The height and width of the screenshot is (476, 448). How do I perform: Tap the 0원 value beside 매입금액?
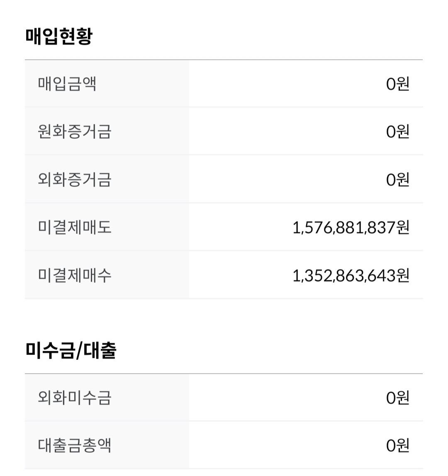click(397, 84)
